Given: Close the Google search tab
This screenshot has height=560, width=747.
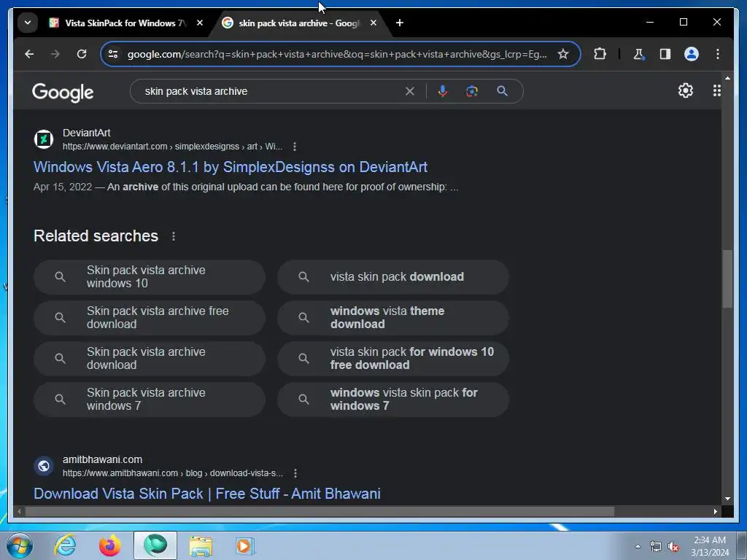Looking at the screenshot, I should [373, 23].
